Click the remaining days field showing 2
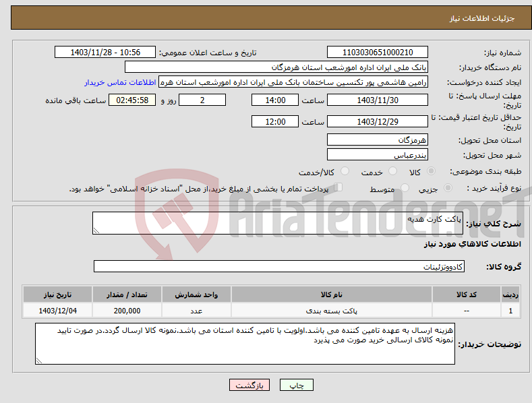Image resolution: width=532 pixels, height=403 pixels. point(202,100)
